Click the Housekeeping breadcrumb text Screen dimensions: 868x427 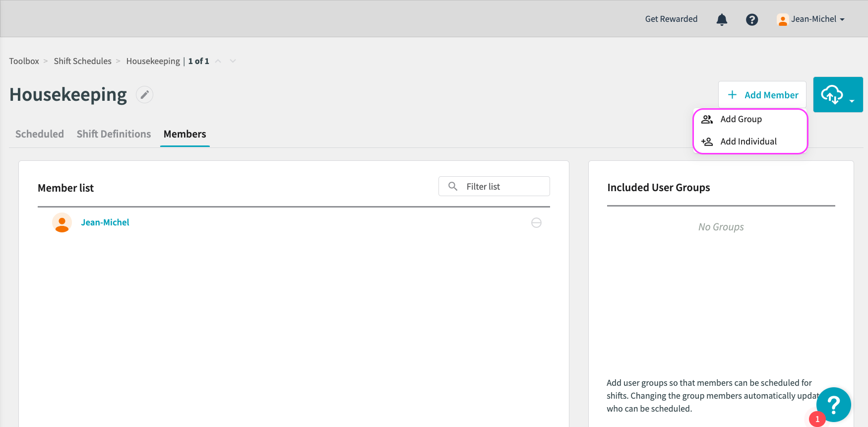(153, 61)
